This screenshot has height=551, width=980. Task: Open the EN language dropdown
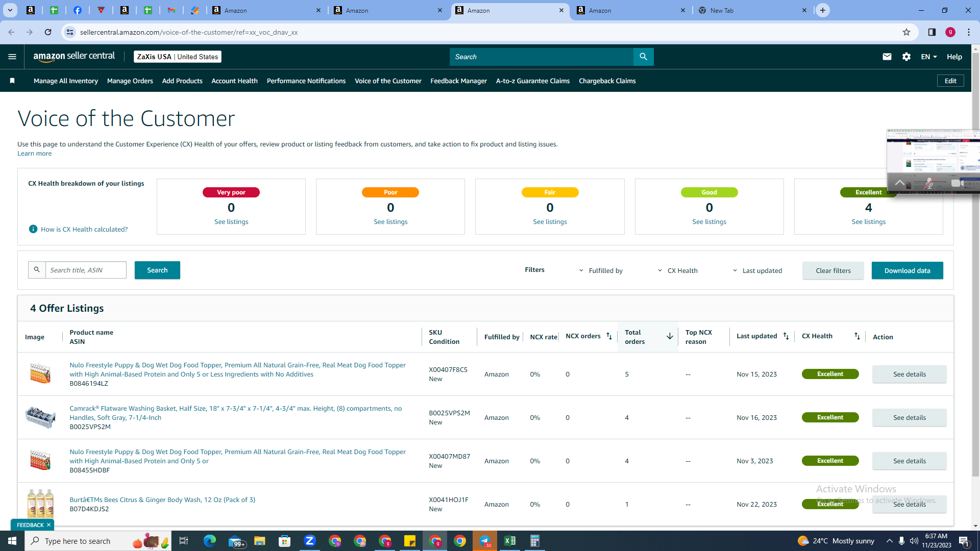[929, 57]
